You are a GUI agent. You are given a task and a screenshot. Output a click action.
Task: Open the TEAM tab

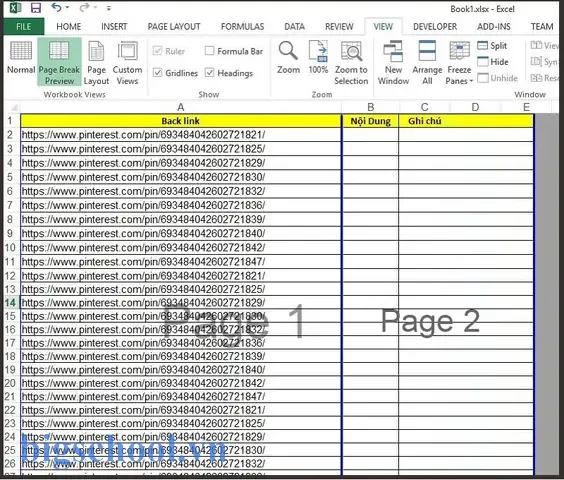pos(542,27)
